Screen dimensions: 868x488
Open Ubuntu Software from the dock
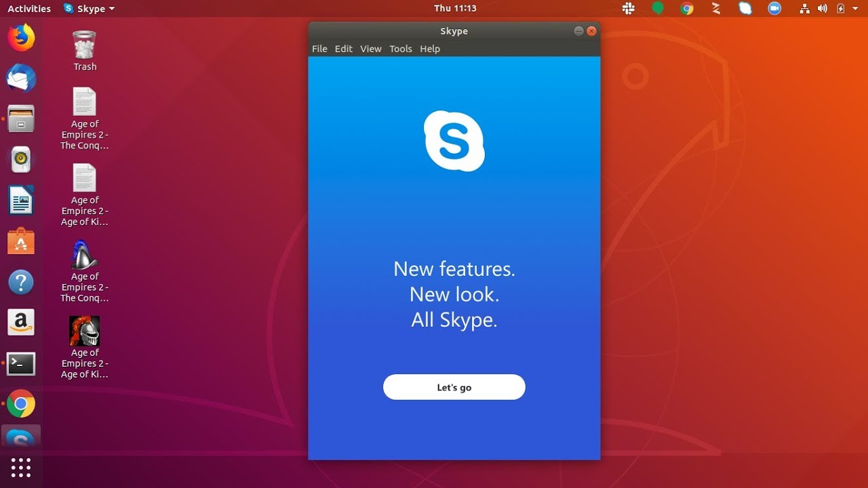point(21,241)
